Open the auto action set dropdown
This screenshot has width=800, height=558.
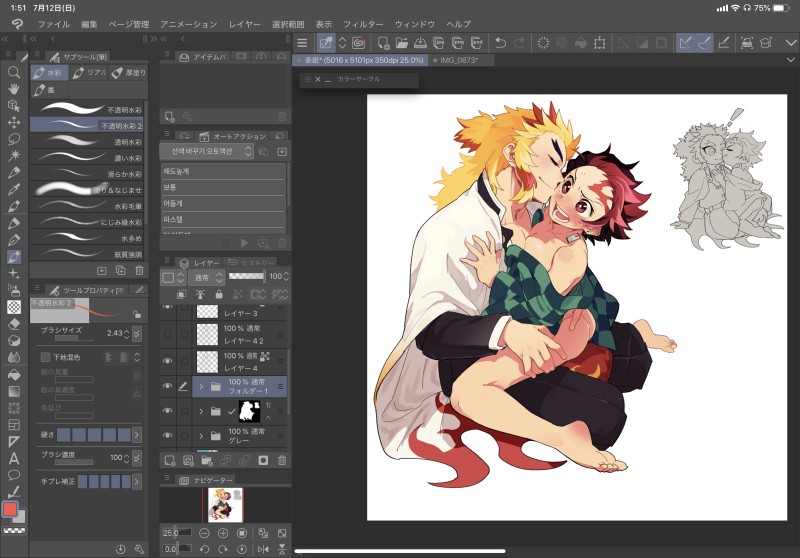pos(207,151)
